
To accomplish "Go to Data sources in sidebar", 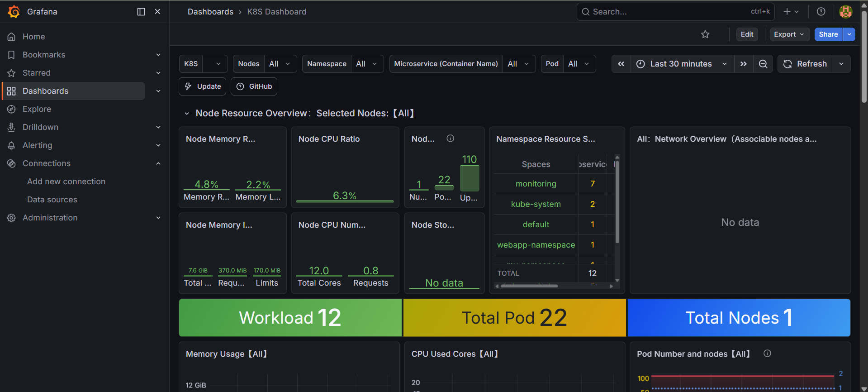I will (52, 200).
